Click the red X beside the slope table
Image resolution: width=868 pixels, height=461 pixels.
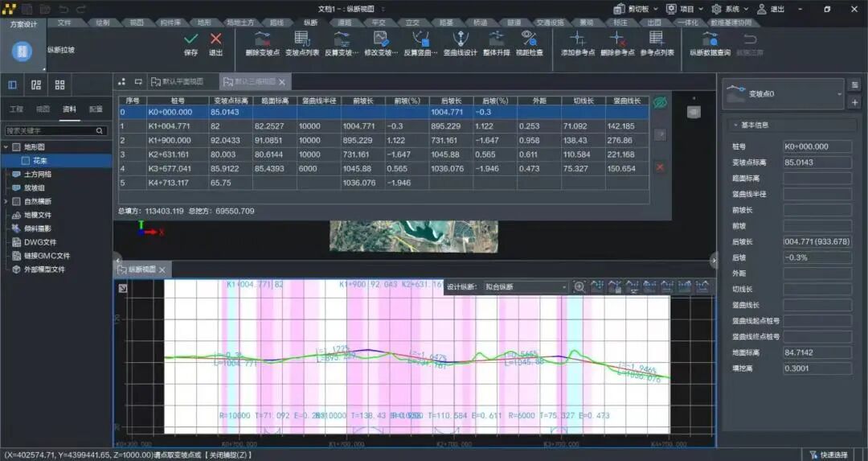[660, 167]
